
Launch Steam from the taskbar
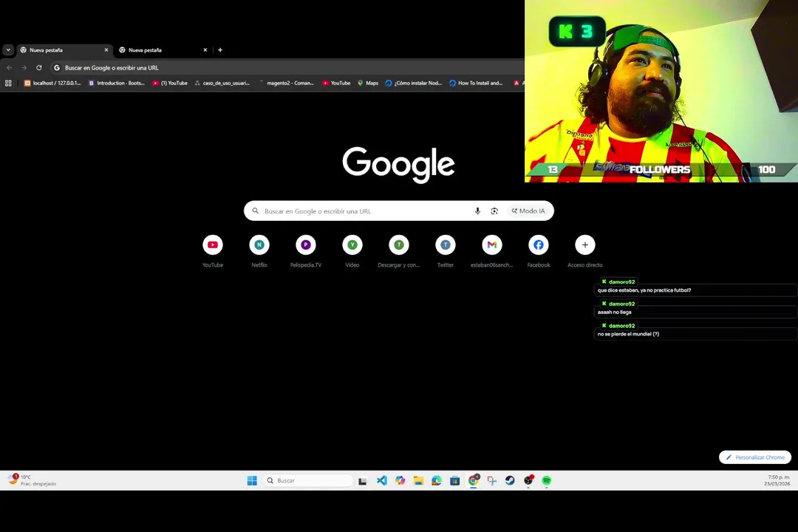click(x=510, y=480)
